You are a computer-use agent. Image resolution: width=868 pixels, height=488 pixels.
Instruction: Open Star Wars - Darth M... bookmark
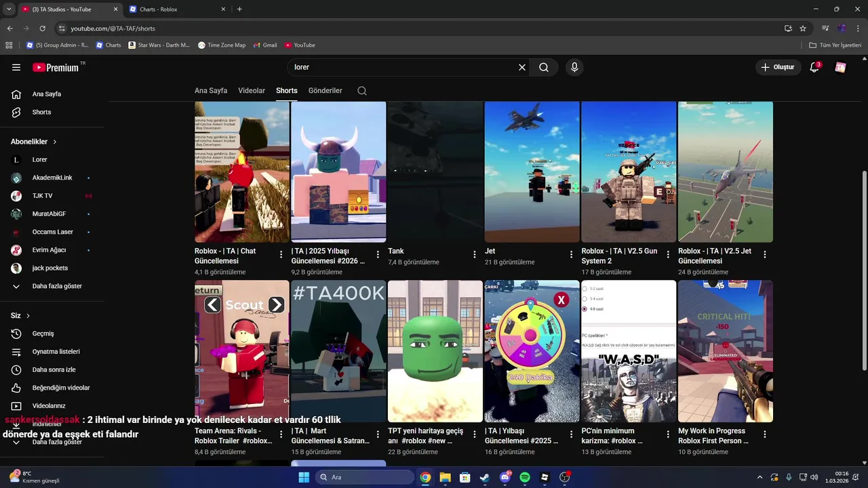[x=159, y=45]
